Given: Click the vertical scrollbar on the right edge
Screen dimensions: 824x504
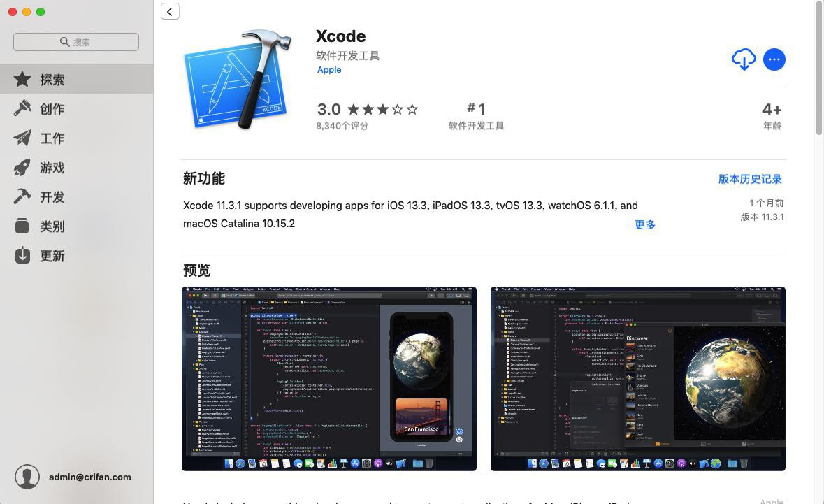Looking at the screenshot, I should point(818,69).
